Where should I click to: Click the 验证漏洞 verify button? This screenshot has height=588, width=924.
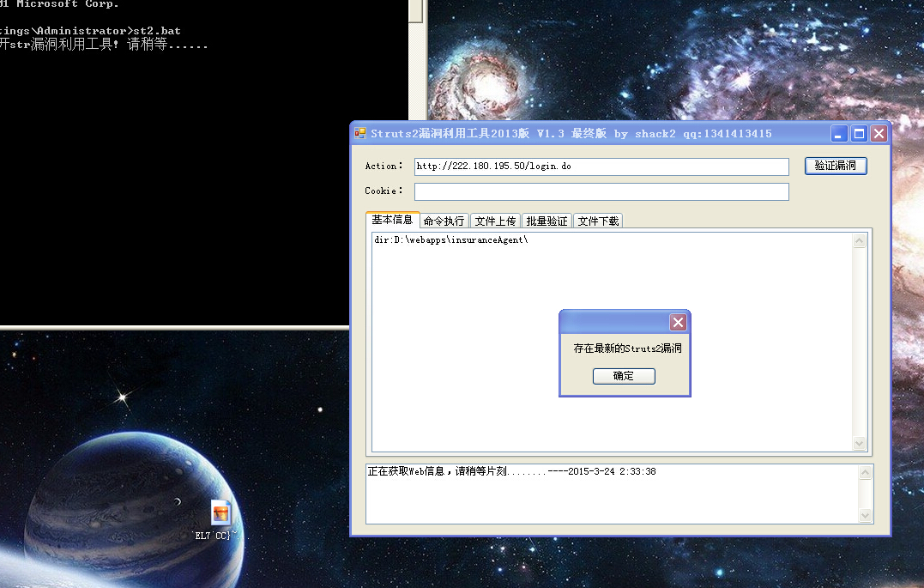coord(836,166)
